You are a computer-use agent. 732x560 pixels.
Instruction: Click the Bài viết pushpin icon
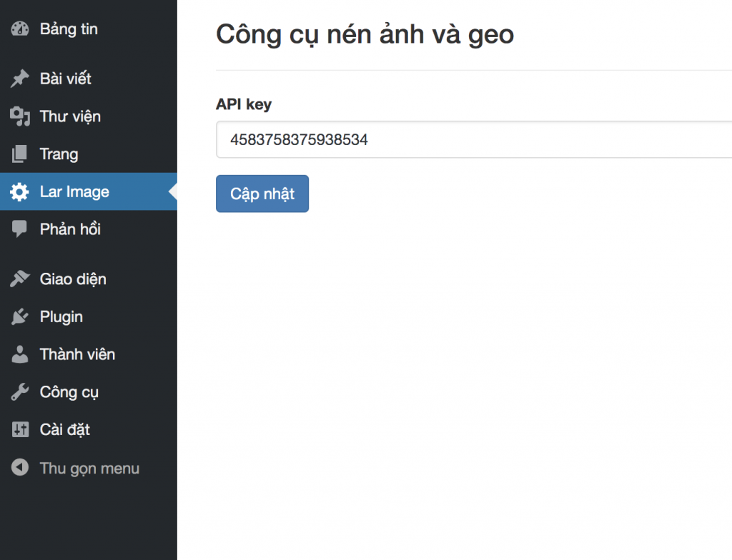pyautogui.click(x=20, y=79)
